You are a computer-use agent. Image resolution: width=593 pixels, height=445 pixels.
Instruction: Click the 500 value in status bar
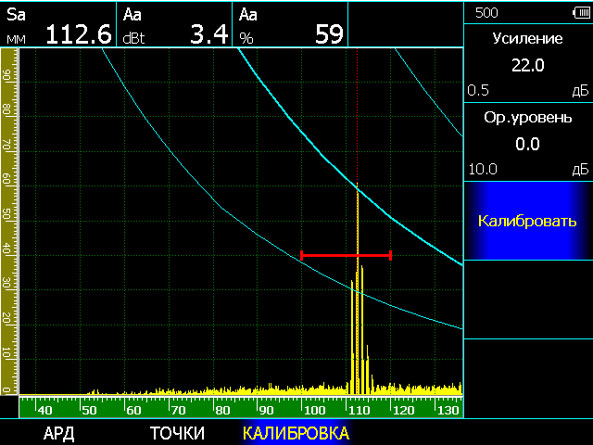click(487, 13)
